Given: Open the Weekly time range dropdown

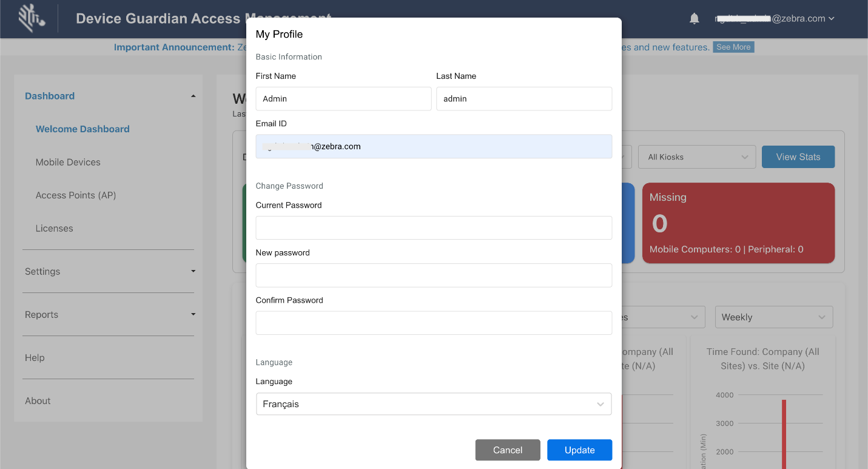Looking at the screenshot, I should (773, 317).
